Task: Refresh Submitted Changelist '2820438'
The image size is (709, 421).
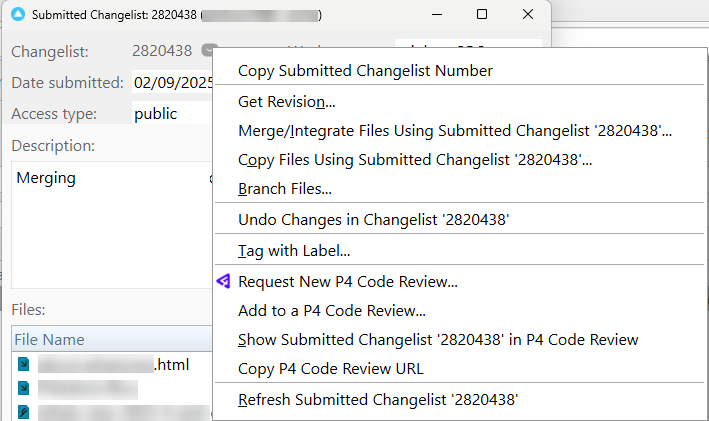Action: pyautogui.click(x=377, y=400)
